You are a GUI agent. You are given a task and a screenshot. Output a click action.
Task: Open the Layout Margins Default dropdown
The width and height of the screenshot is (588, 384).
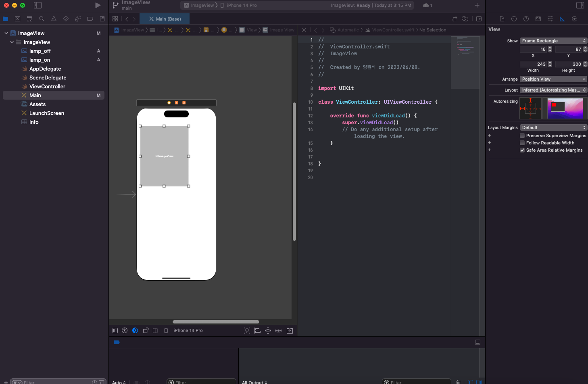pos(553,127)
